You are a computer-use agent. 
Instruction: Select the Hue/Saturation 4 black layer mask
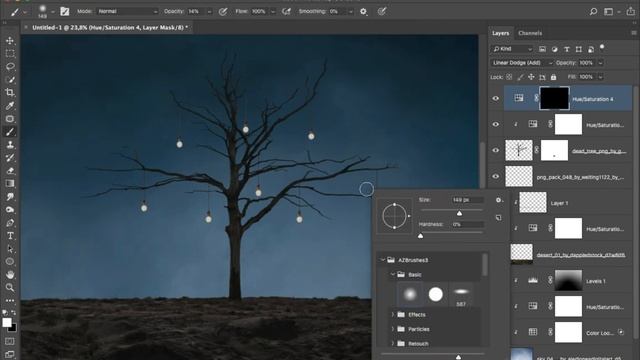(x=554, y=98)
